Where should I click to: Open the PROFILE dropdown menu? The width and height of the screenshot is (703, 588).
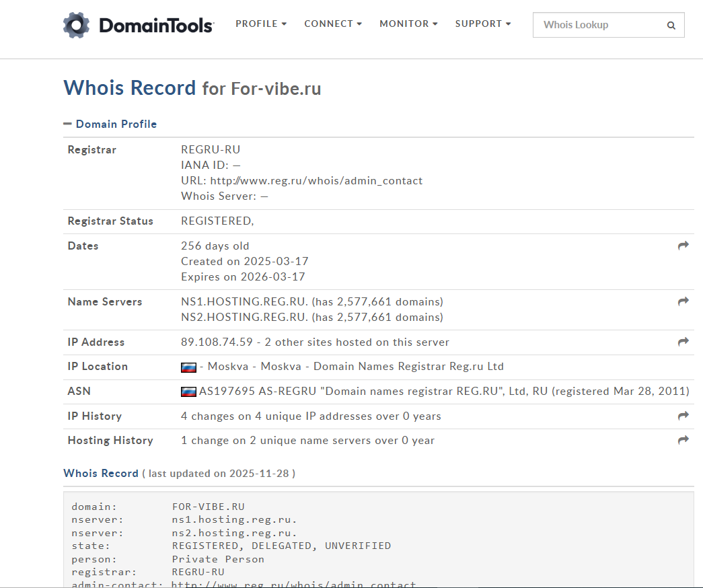pos(261,24)
